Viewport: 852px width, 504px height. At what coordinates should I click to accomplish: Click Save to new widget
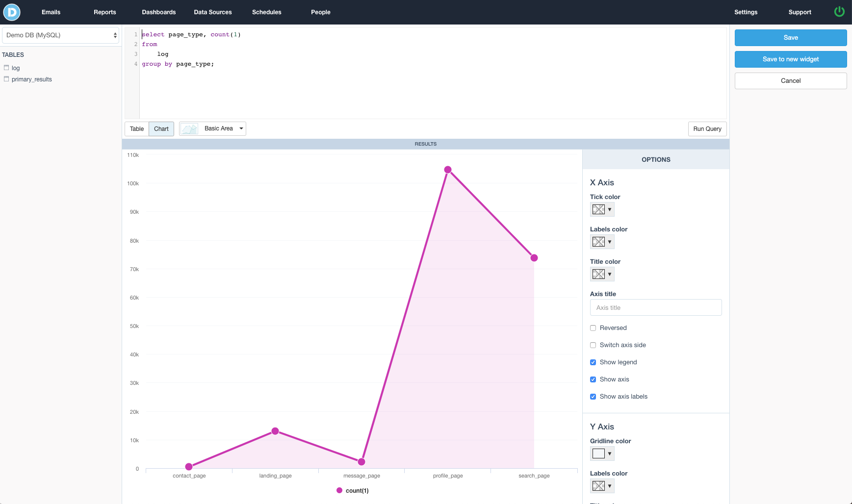pos(790,59)
